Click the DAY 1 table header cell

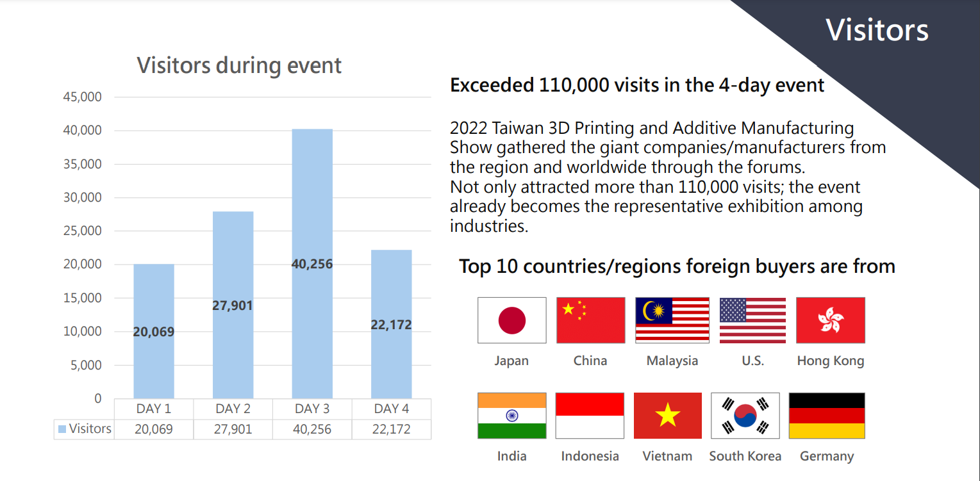tap(154, 409)
